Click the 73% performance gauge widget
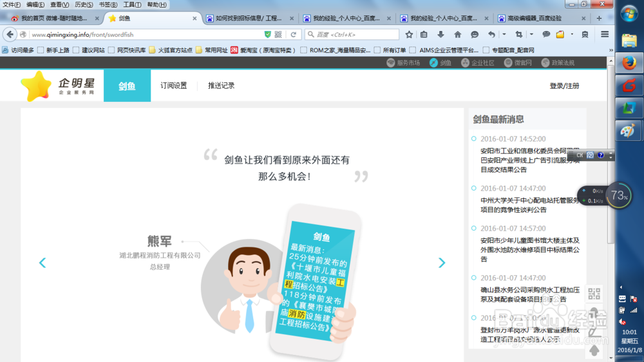Image resolution: width=644 pixels, height=362 pixels. click(x=619, y=196)
